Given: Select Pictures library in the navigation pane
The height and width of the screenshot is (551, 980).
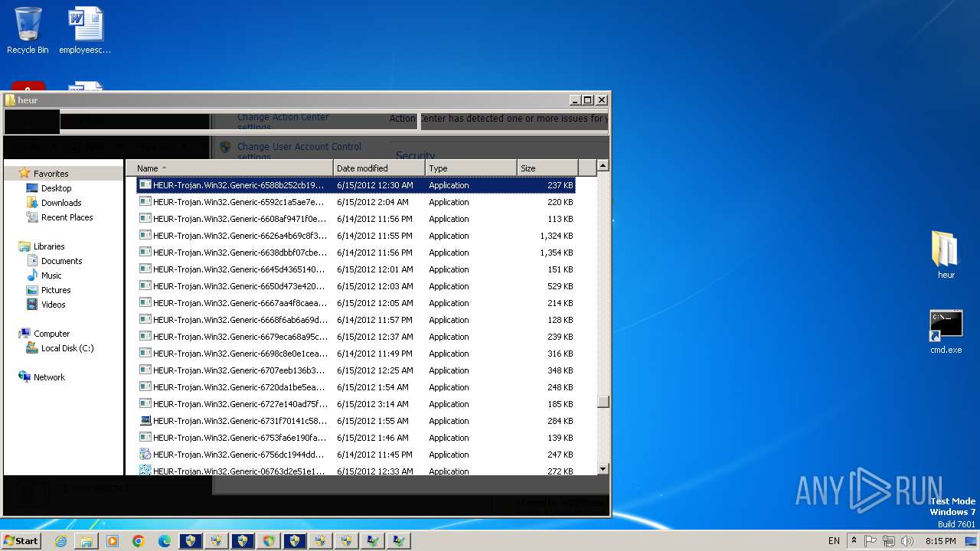Looking at the screenshot, I should tap(56, 290).
